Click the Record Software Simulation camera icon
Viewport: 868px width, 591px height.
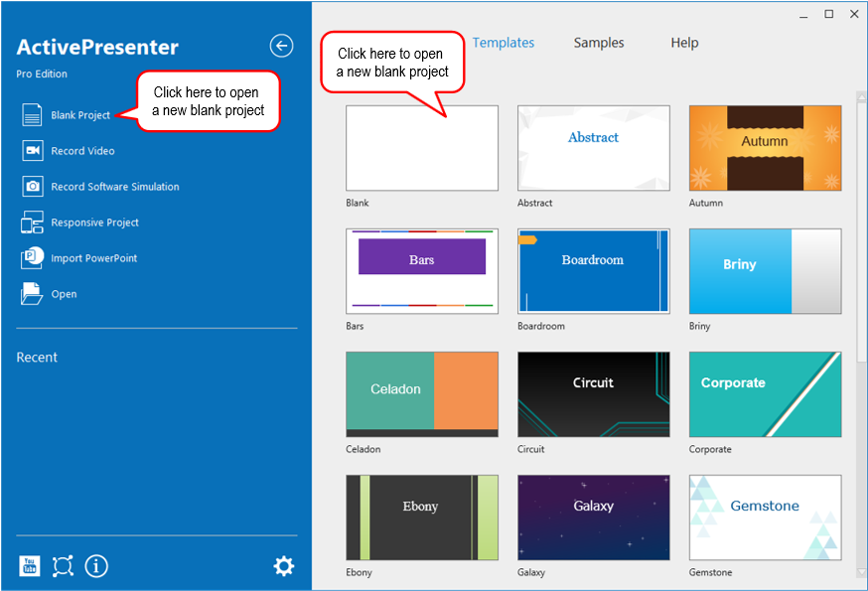point(33,186)
